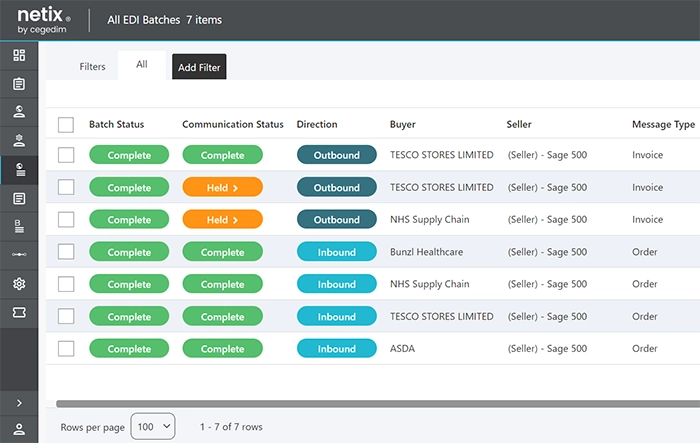Click the 1 - 7 of 7 rows text

pyautogui.click(x=231, y=427)
